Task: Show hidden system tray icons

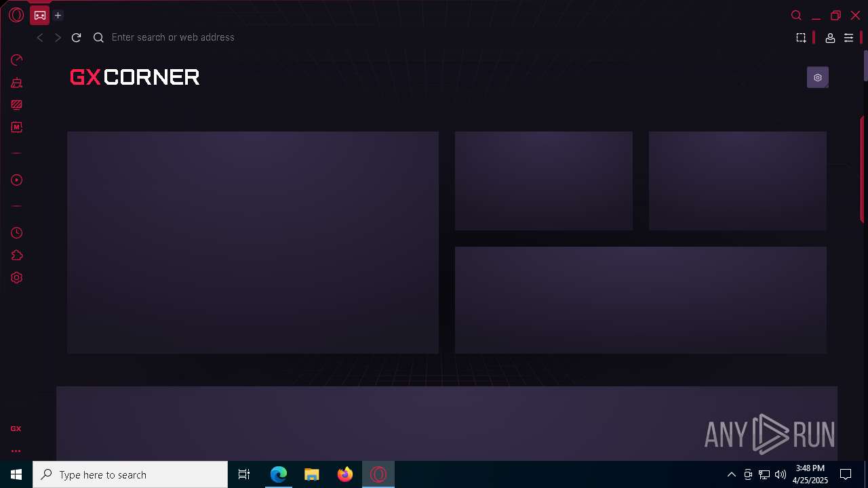Action: 731,474
